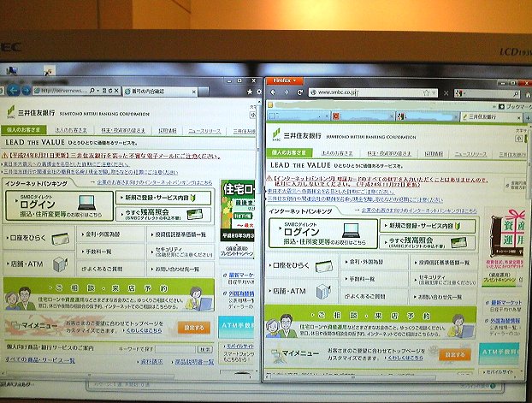Image resolution: width=532 pixels, height=403 pixels.
Task: Open 'よくあるご質問' in the IE window
Action: pos(111,269)
